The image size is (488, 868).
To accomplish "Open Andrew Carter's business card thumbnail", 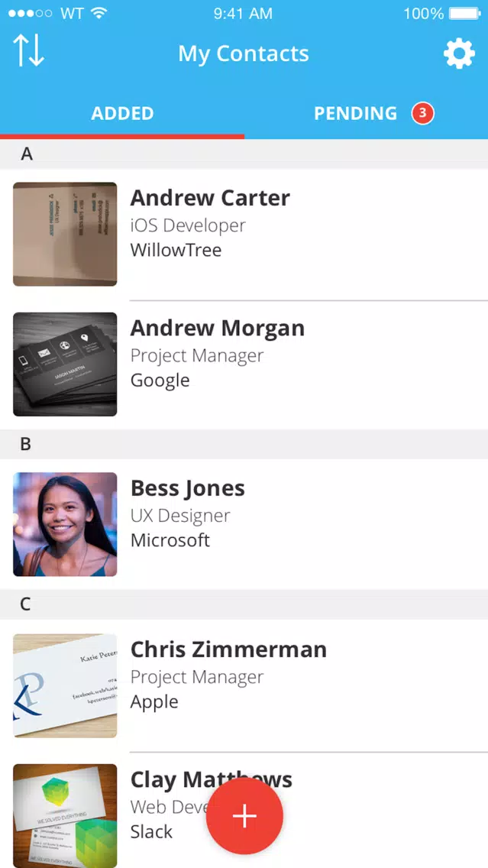I will tap(65, 234).
